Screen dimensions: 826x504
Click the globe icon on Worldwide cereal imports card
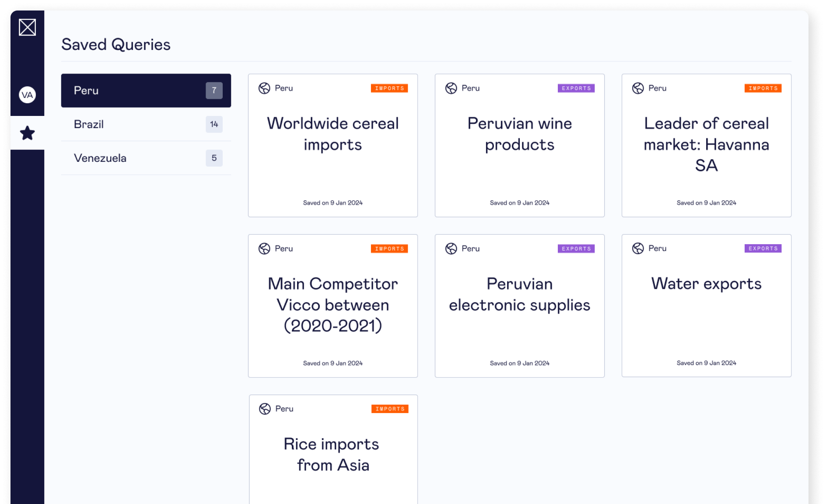(x=265, y=87)
